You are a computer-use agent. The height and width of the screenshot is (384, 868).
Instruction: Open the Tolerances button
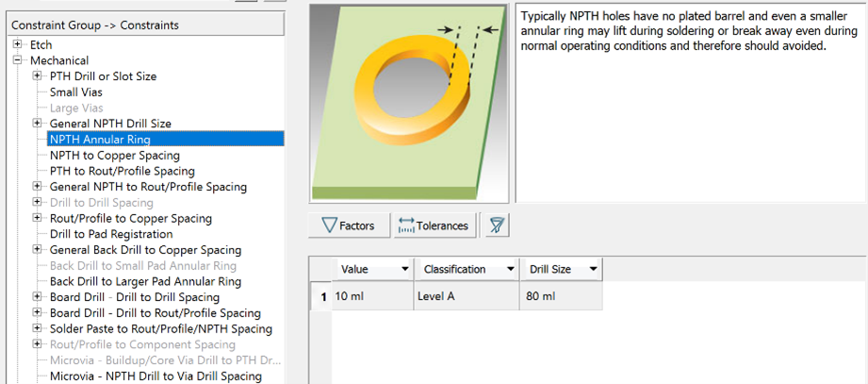click(434, 225)
